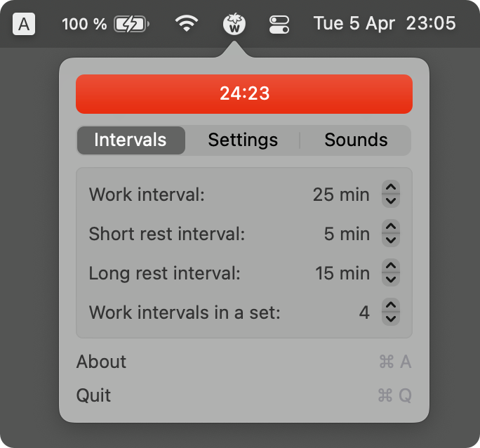Screen dimensions: 480x448
Task: Open Control Center from menu bar
Action: [x=279, y=25]
